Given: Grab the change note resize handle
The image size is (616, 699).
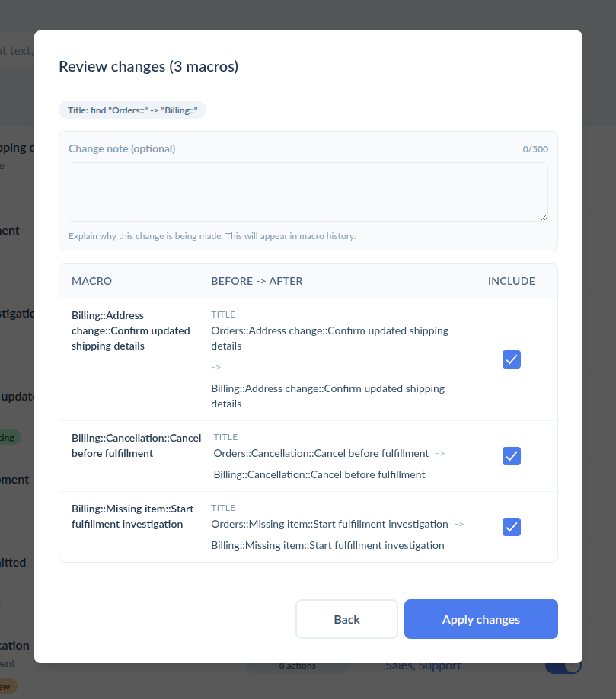Looking at the screenshot, I should coord(544,217).
